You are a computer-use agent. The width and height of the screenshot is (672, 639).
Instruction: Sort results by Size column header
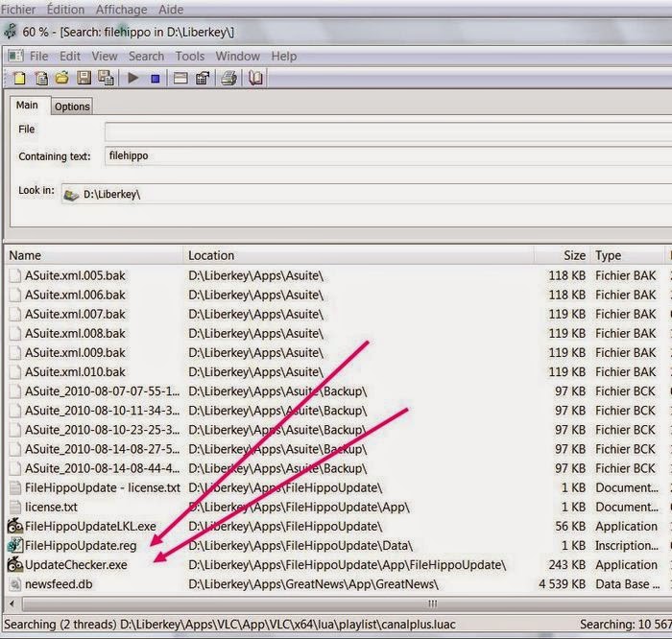563,255
